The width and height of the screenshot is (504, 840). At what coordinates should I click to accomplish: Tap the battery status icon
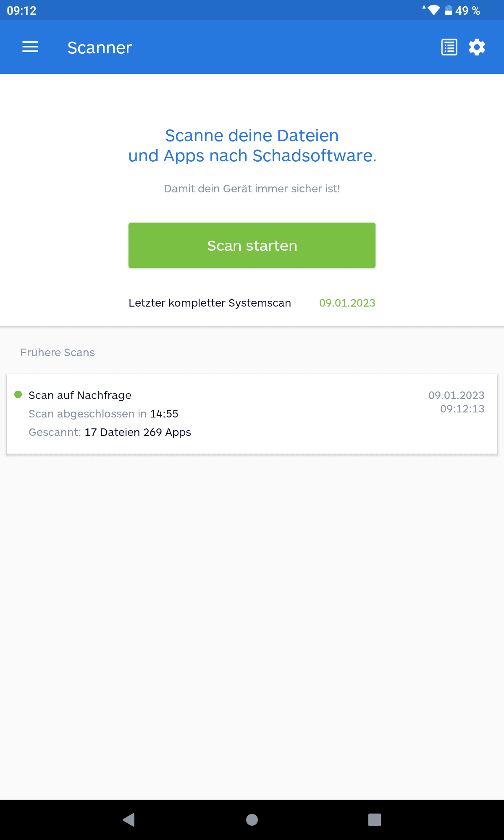click(x=449, y=10)
